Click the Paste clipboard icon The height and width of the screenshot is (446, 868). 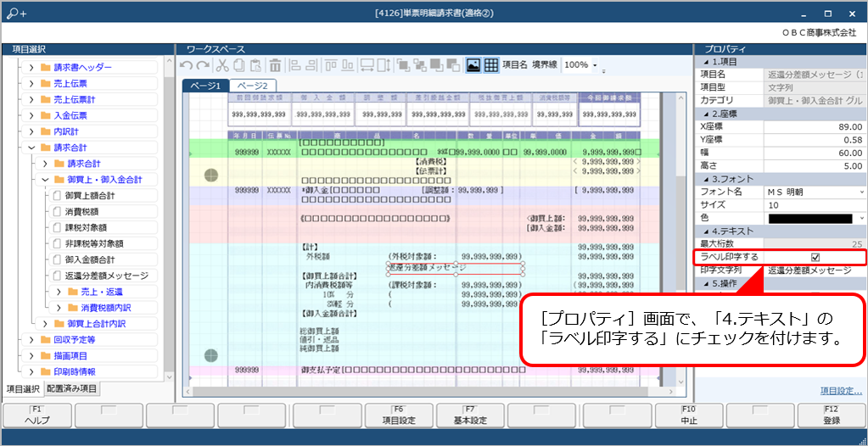tap(255, 65)
